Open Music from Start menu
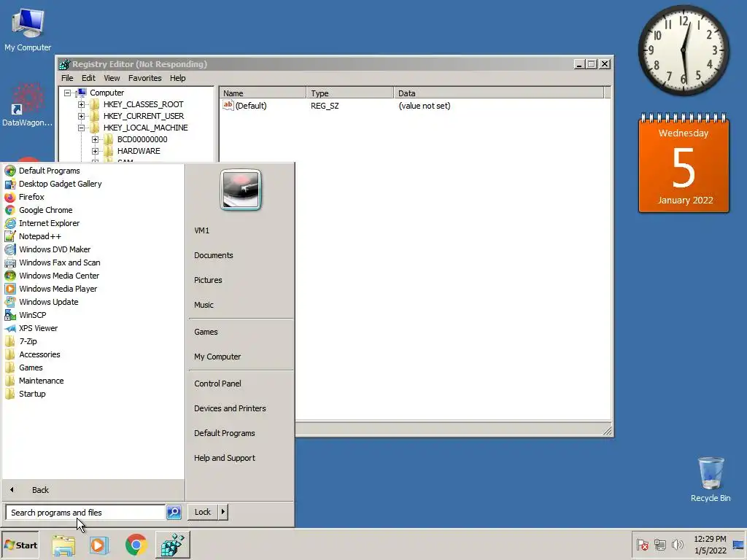 pos(204,305)
